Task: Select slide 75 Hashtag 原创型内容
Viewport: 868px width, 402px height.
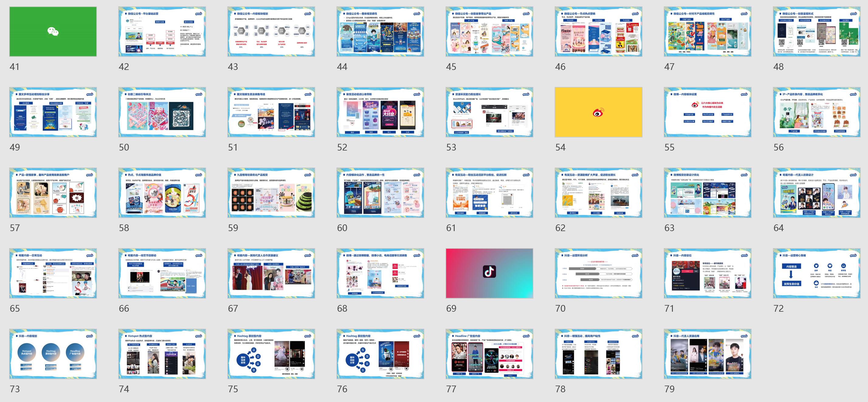Action: [271, 354]
